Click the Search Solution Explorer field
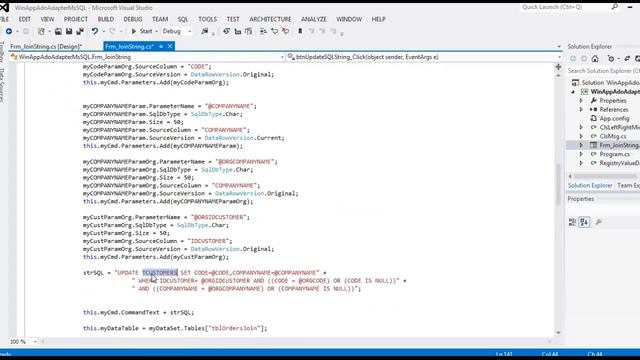Screen dimensions: 640x360 pos(603,71)
